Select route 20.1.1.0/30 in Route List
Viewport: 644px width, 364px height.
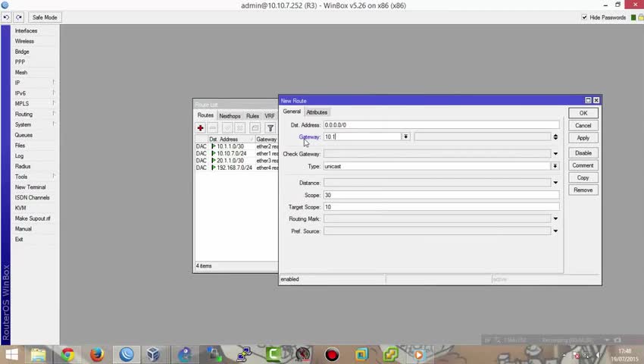coord(236,161)
